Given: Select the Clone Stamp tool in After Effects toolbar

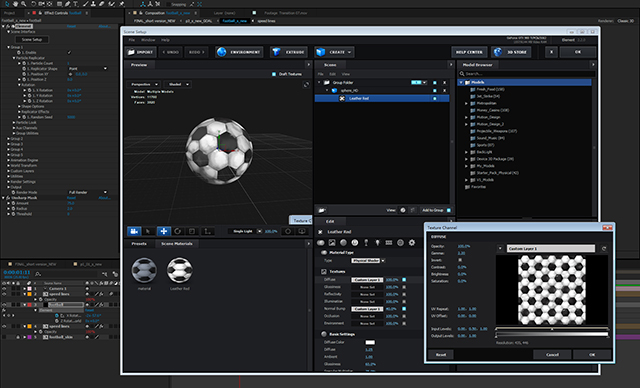Looking at the screenshot, I should point(93,4).
